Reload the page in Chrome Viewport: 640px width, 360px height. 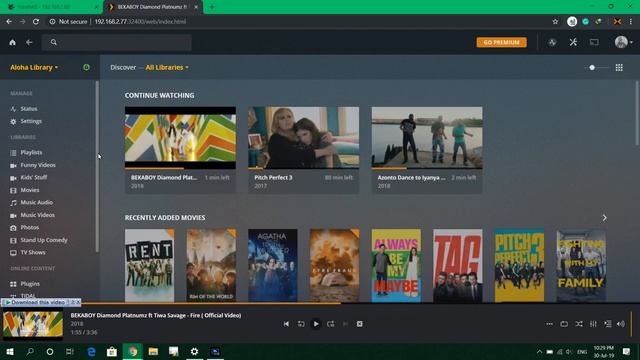pos(36,22)
